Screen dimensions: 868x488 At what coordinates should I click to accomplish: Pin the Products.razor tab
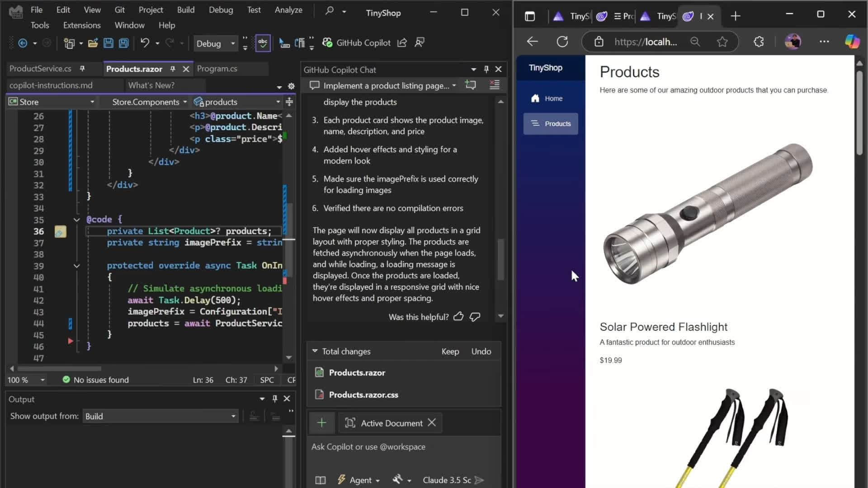pyautogui.click(x=173, y=69)
